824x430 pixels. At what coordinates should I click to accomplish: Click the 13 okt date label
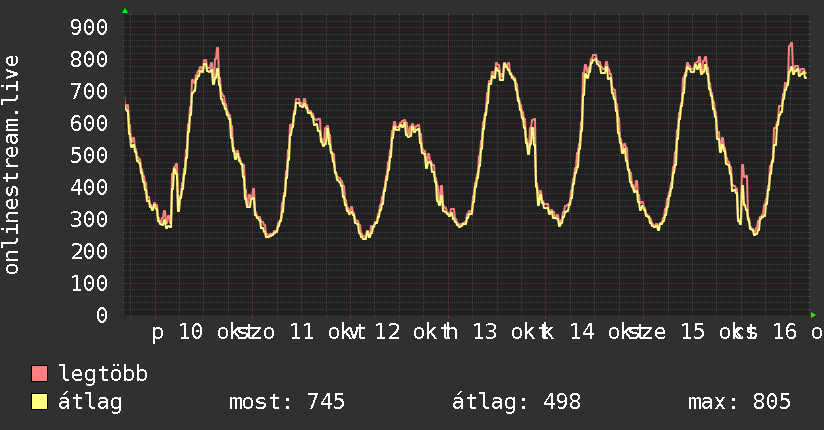(x=507, y=332)
